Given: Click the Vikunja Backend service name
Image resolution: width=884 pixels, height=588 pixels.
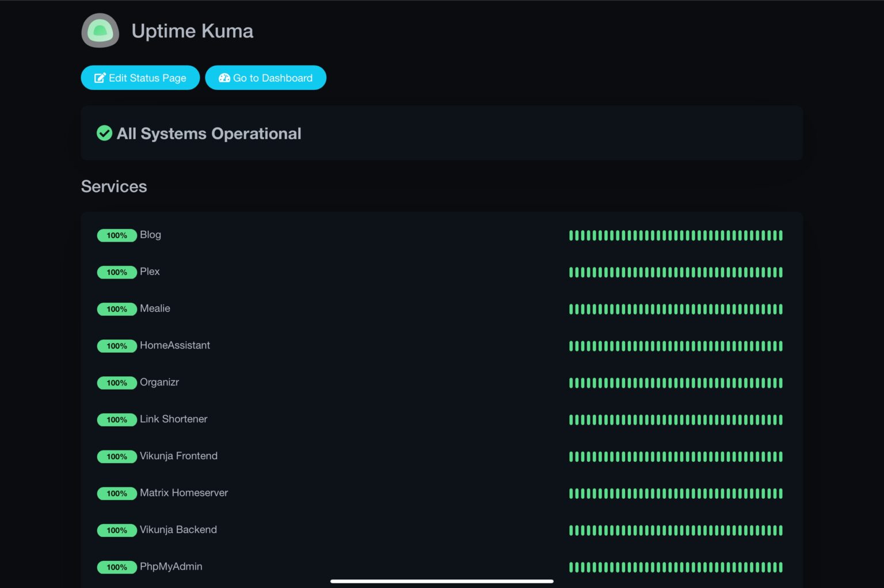Looking at the screenshot, I should 178,530.
